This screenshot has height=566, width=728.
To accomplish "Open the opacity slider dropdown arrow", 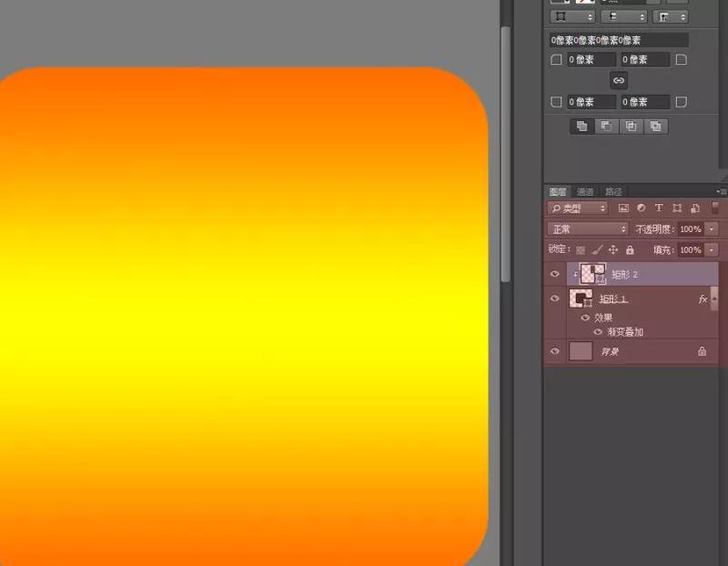I will tap(712, 229).
